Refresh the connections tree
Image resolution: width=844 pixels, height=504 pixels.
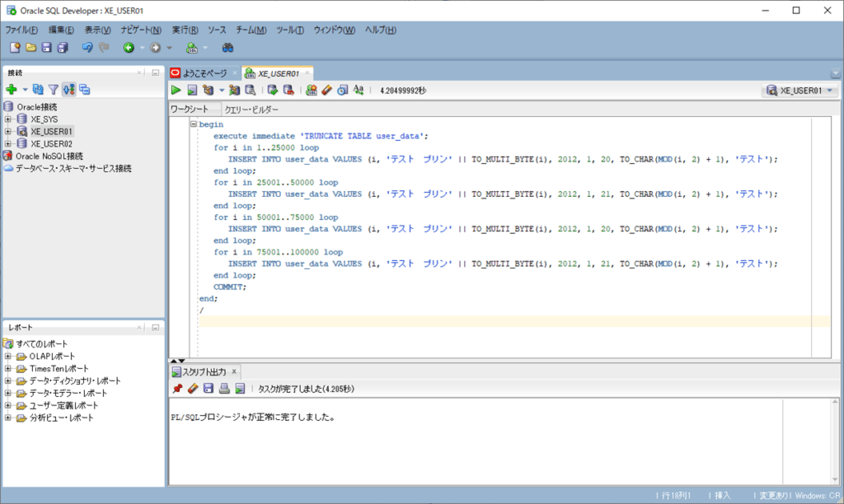click(x=38, y=89)
